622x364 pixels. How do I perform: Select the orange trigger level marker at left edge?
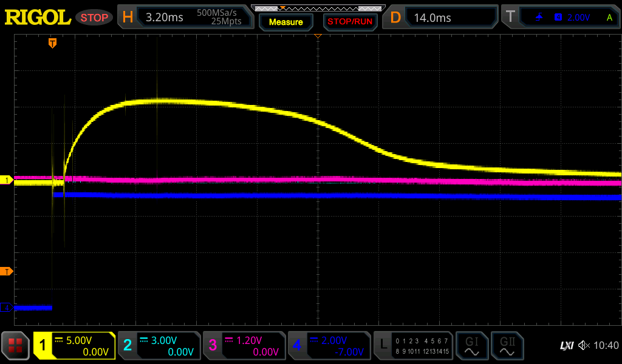(7, 271)
